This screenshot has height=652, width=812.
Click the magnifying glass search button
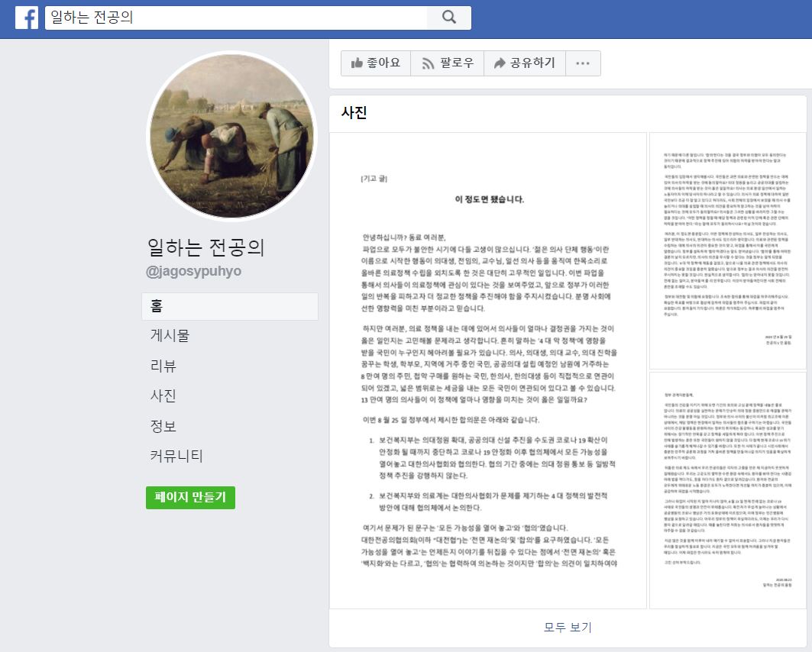point(448,18)
